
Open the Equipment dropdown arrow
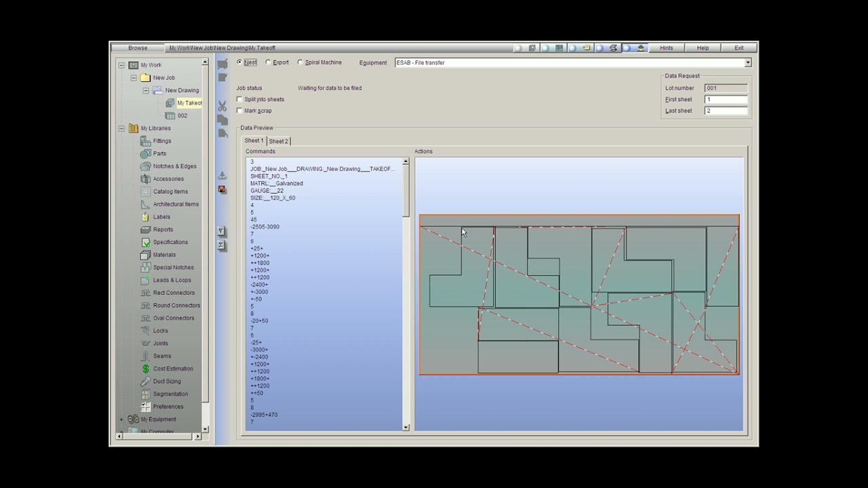[748, 63]
